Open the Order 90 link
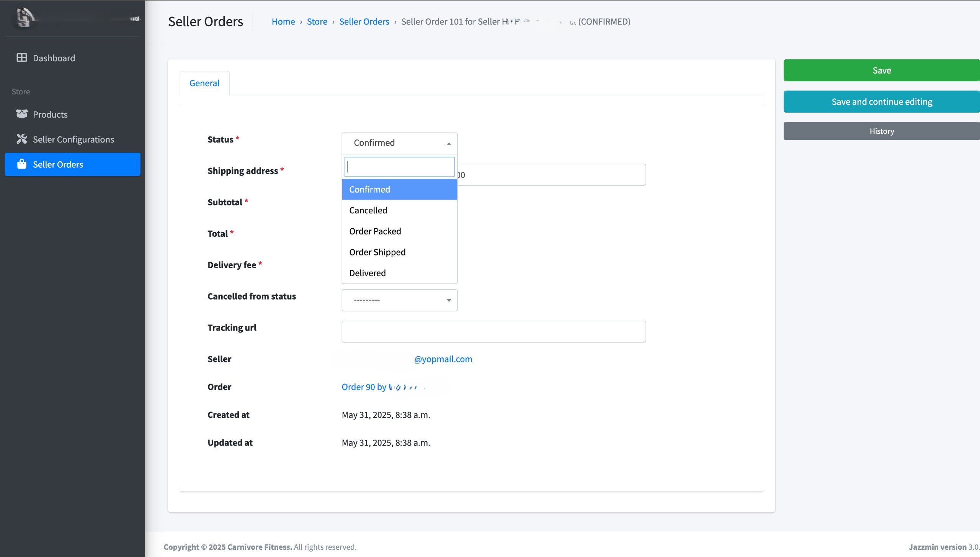This screenshot has width=980, height=557. pyautogui.click(x=383, y=387)
